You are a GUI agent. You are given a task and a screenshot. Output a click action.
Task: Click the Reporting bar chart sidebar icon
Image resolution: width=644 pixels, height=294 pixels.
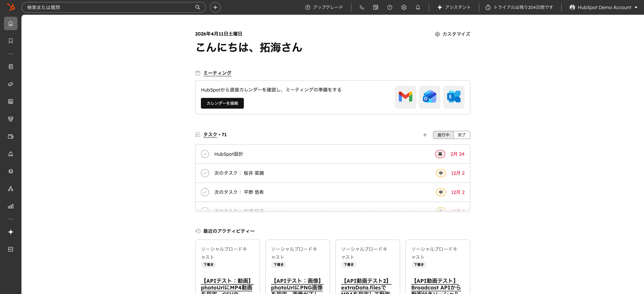pos(11,206)
